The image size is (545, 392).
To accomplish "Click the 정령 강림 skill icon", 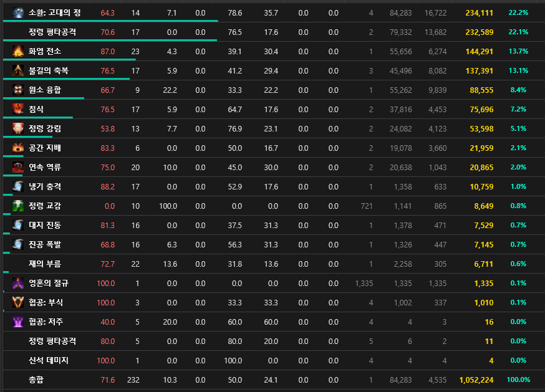I will tap(18, 128).
